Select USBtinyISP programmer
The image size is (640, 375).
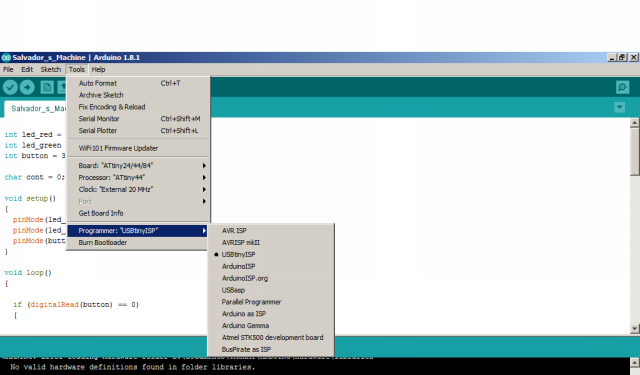271,254
